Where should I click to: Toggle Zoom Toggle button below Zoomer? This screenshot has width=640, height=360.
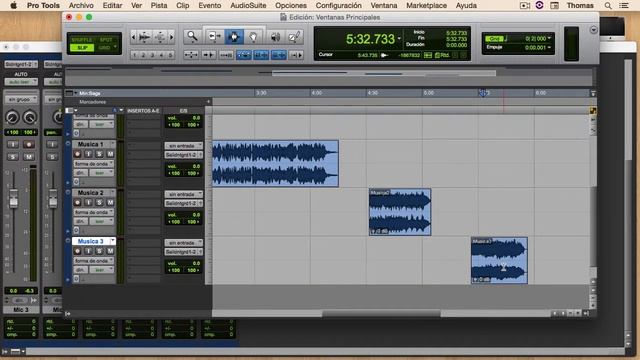tap(191, 55)
